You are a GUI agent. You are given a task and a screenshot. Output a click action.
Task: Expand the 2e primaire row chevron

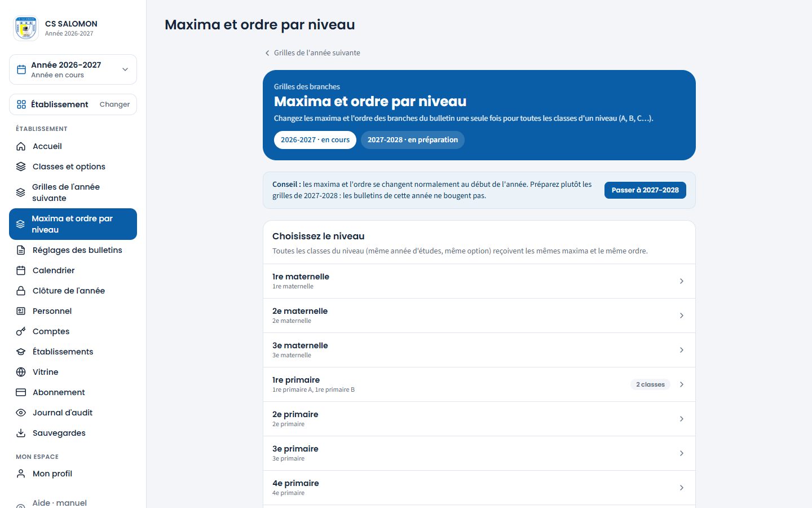tap(682, 419)
